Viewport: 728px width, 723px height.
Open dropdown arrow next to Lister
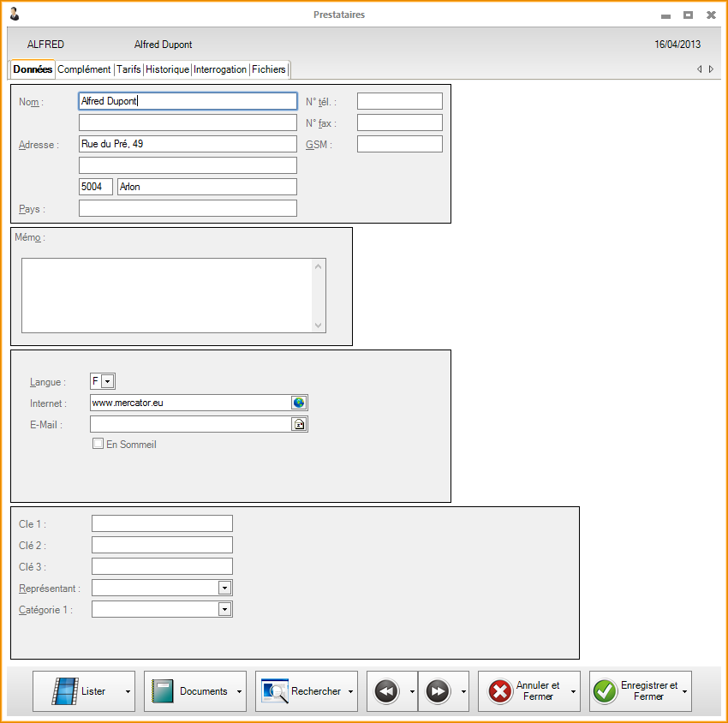click(x=128, y=691)
